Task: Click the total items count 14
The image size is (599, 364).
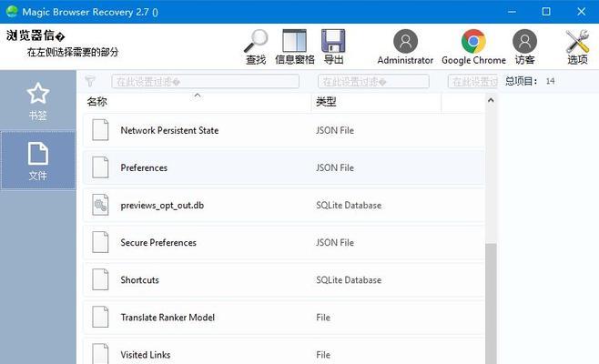Action: 550,81
